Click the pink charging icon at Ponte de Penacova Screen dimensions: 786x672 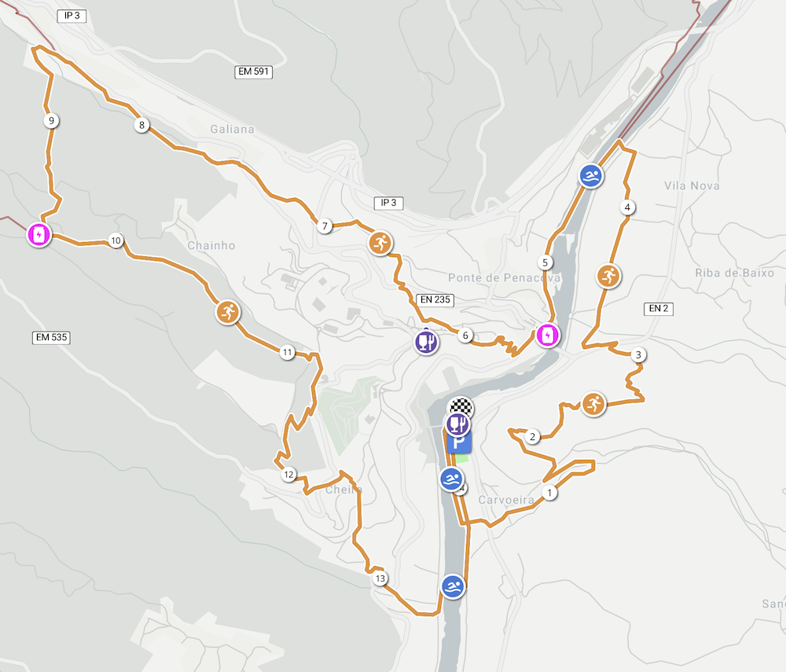click(x=547, y=335)
